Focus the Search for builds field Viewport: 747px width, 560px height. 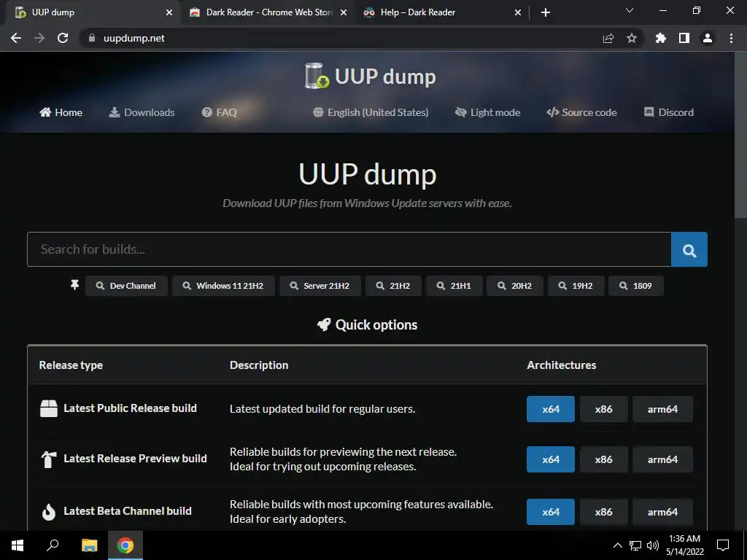click(x=349, y=249)
